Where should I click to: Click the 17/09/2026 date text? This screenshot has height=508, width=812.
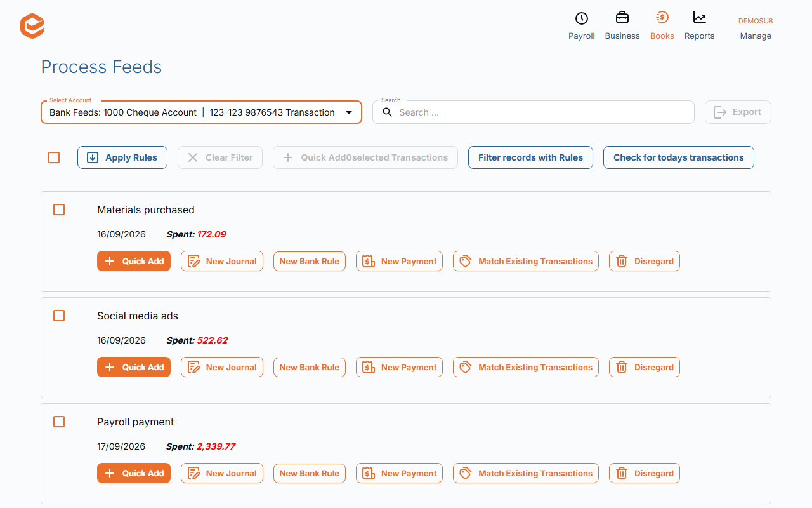tap(121, 446)
